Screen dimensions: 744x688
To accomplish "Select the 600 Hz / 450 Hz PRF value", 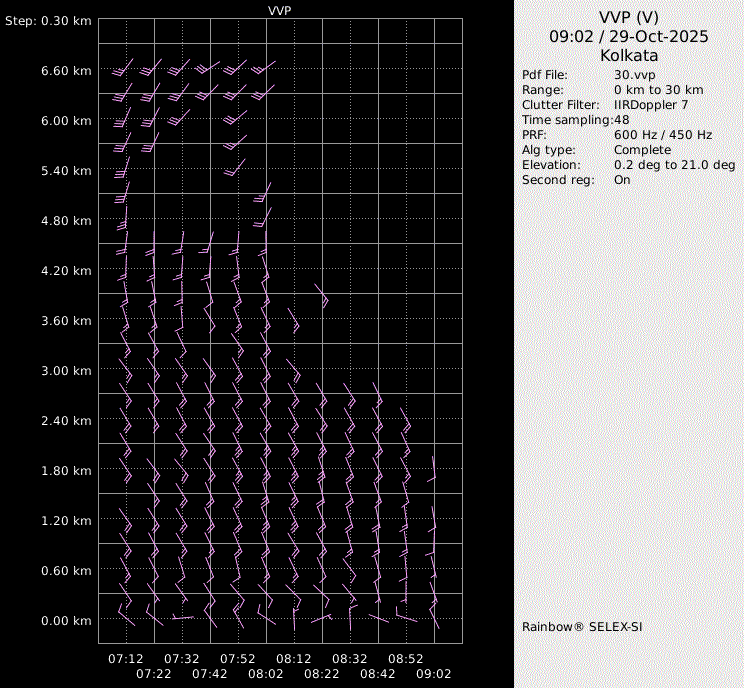I will (x=663, y=135).
